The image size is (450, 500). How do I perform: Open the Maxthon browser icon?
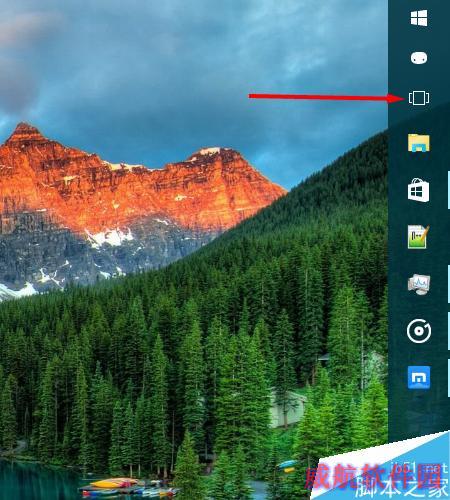point(419,378)
